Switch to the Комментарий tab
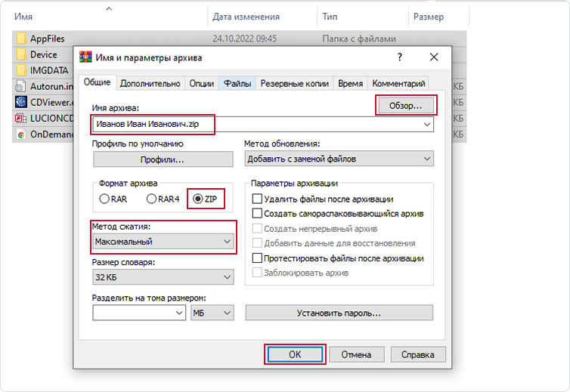 point(398,84)
